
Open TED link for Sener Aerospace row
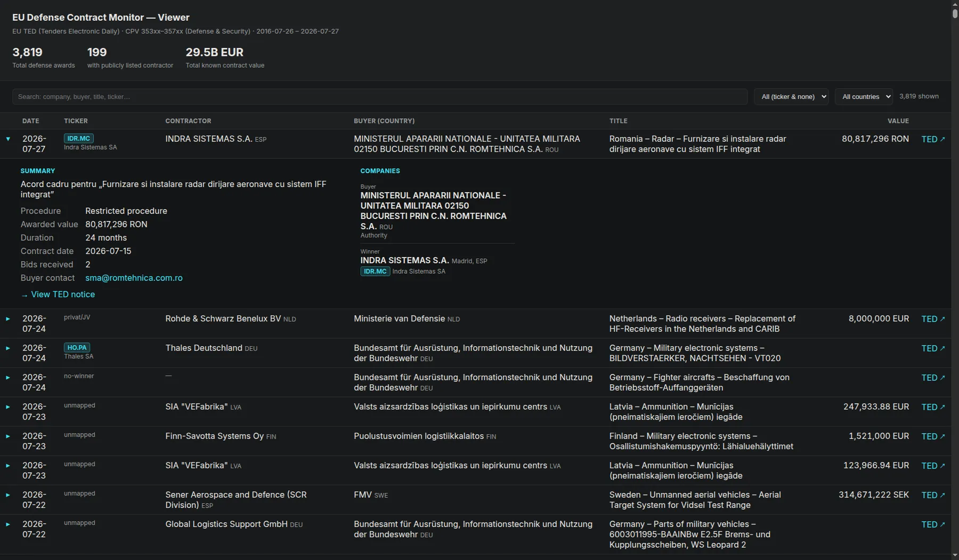point(933,494)
